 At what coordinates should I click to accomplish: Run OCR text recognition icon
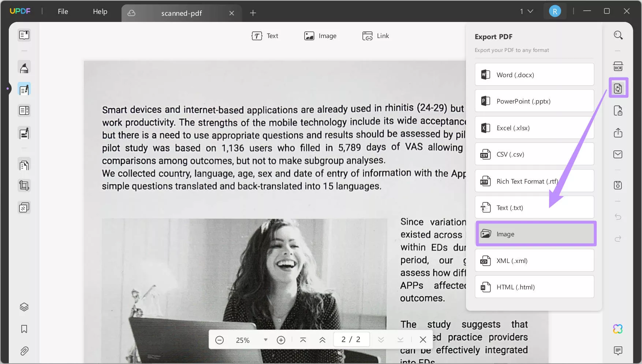(618, 67)
